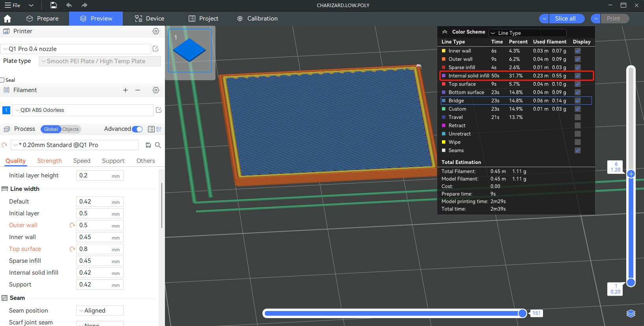The image size is (644, 326).
Task: Reset the Outer wall width value
Action: point(72,225)
